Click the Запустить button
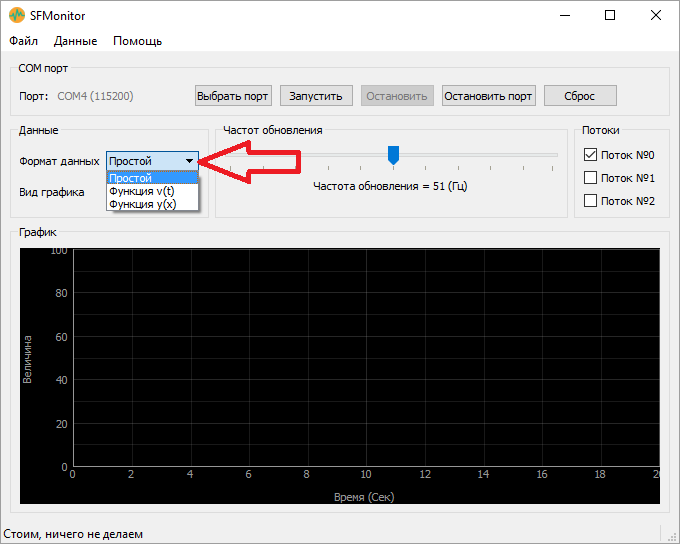 316,96
